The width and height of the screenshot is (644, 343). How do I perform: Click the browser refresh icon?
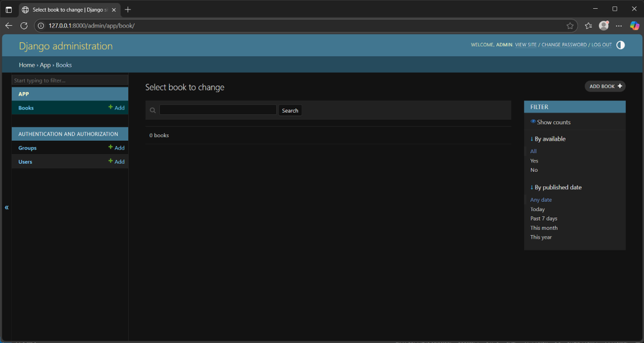pos(24,25)
